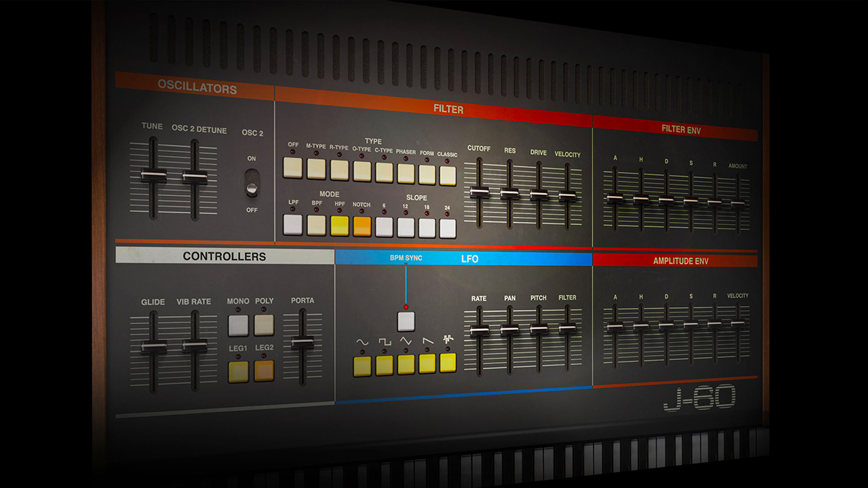868x488 pixels.
Task: Set filter slope to 18
Action: pyautogui.click(x=427, y=228)
